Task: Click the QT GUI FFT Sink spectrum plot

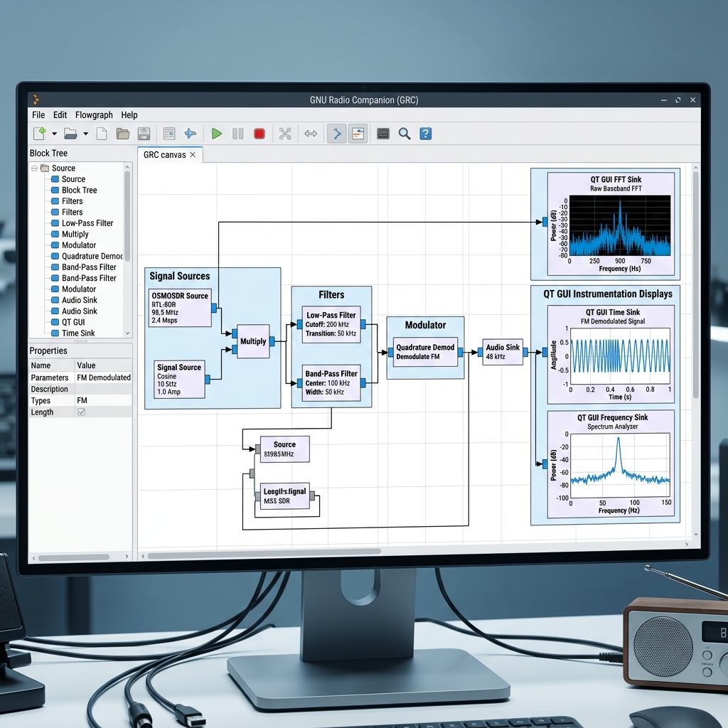Action: [x=620, y=225]
